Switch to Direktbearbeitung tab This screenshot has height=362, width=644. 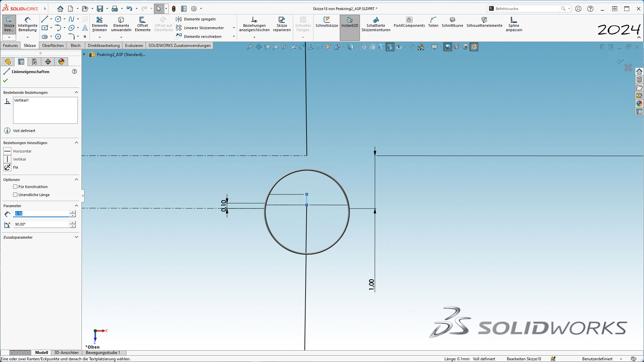[104, 46]
